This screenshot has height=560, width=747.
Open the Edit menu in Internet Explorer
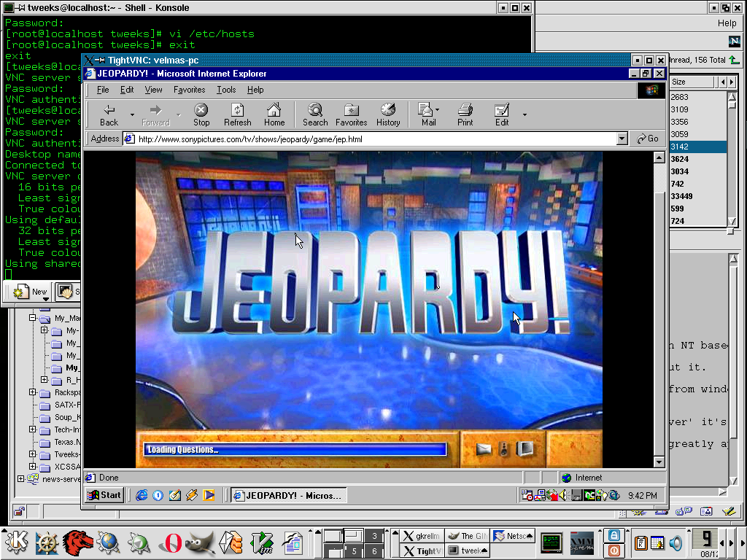pos(127,90)
